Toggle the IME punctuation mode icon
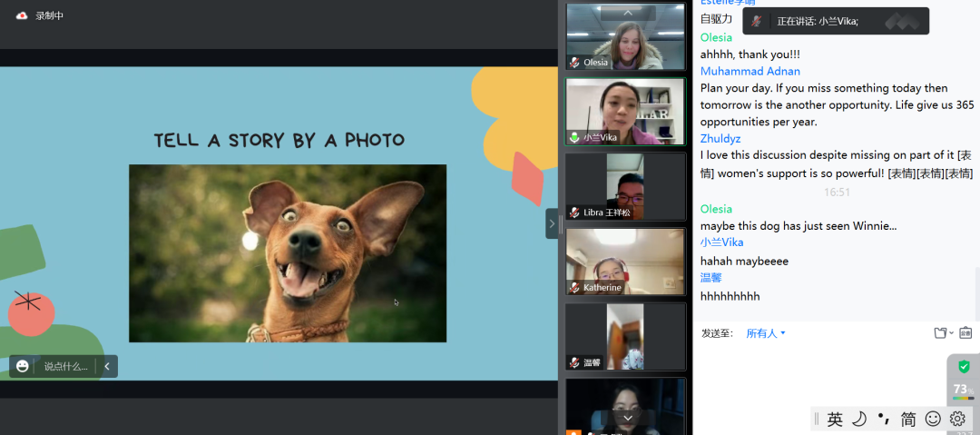 [883, 418]
